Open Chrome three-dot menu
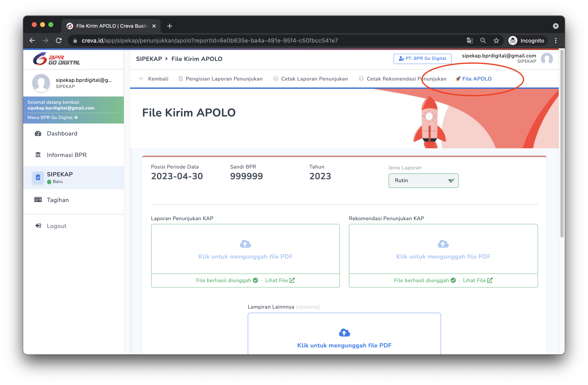The width and height of the screenshot is (588, 385). pos(556,40)
